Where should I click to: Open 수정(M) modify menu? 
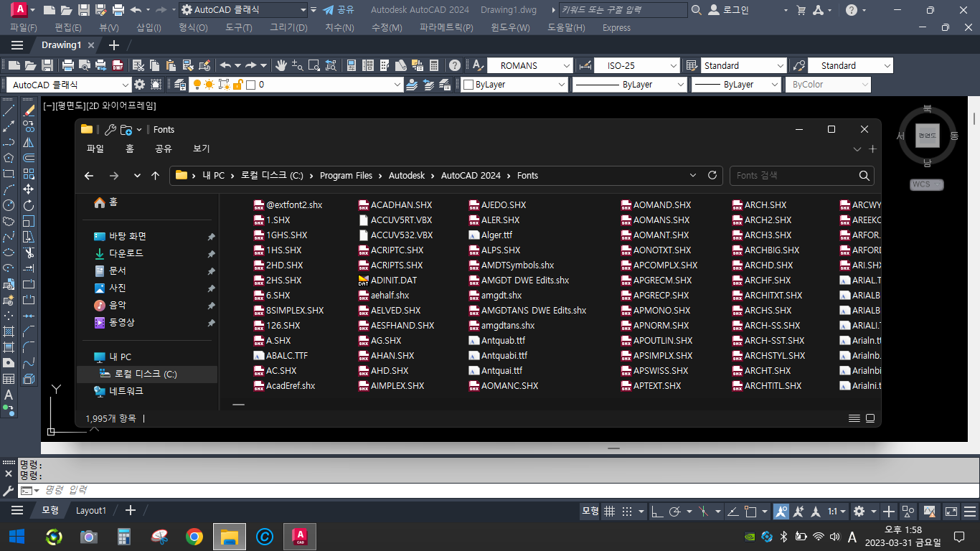click(387, 27)
